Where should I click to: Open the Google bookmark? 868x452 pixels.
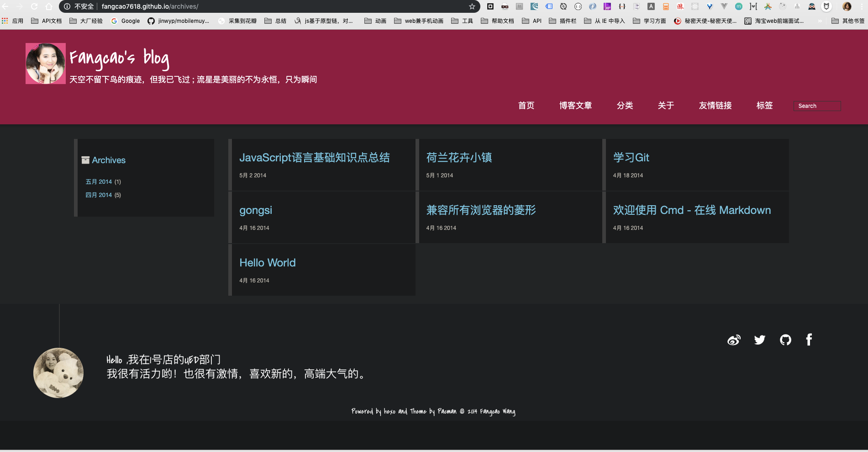click(x=126, y=21)
